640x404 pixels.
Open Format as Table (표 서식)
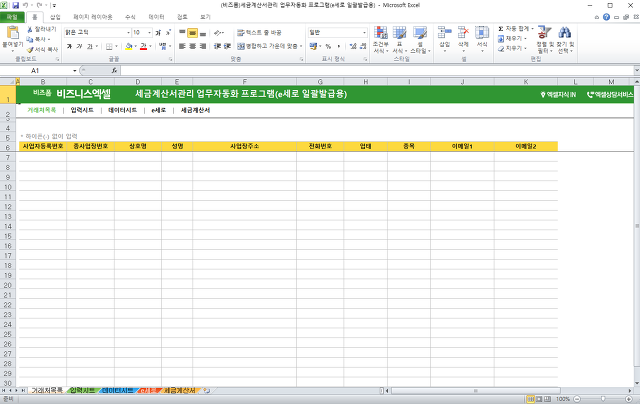(400, 40)
